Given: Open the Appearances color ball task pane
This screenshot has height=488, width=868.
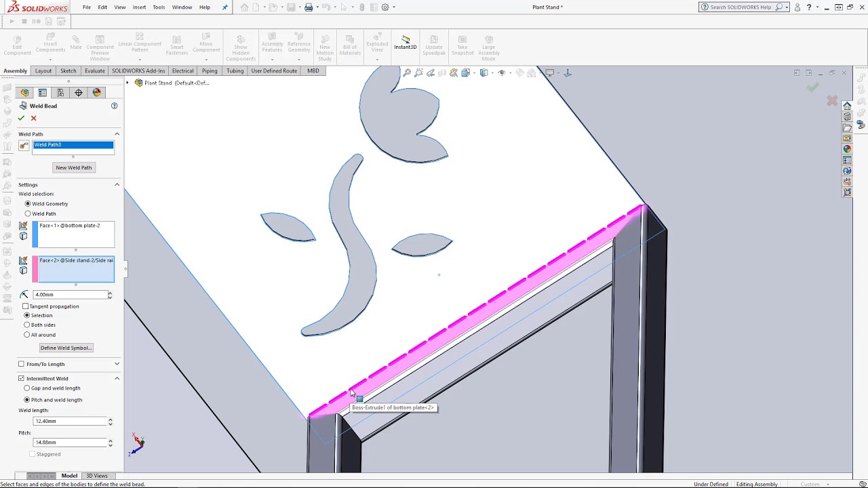Looking at the screenshot, I should point(847,149).
